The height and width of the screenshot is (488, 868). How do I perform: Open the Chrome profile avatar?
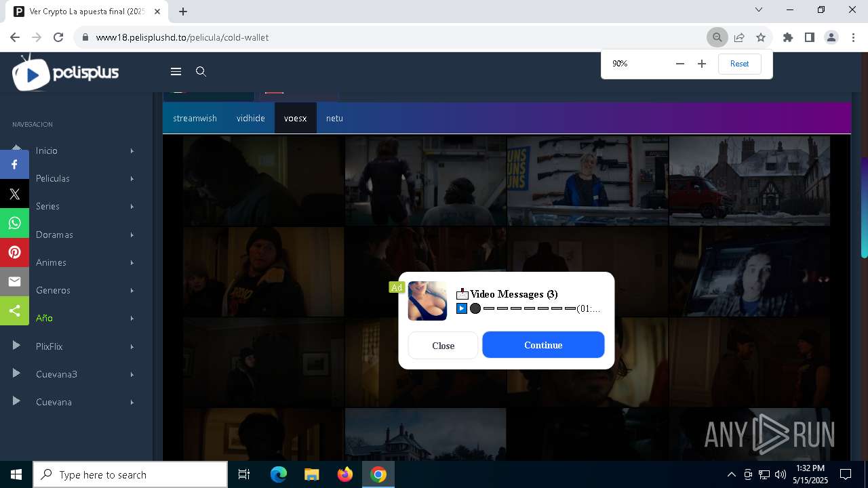831,37
